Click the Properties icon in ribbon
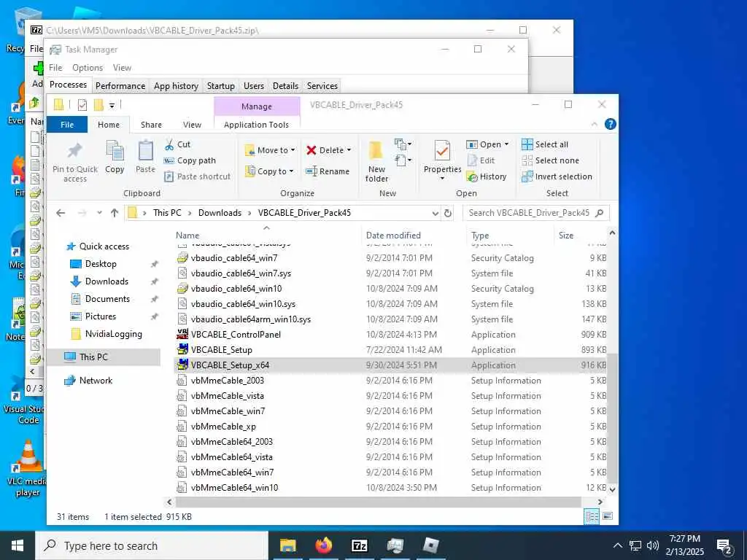This screenshot has width=747, height=560. 442,151
